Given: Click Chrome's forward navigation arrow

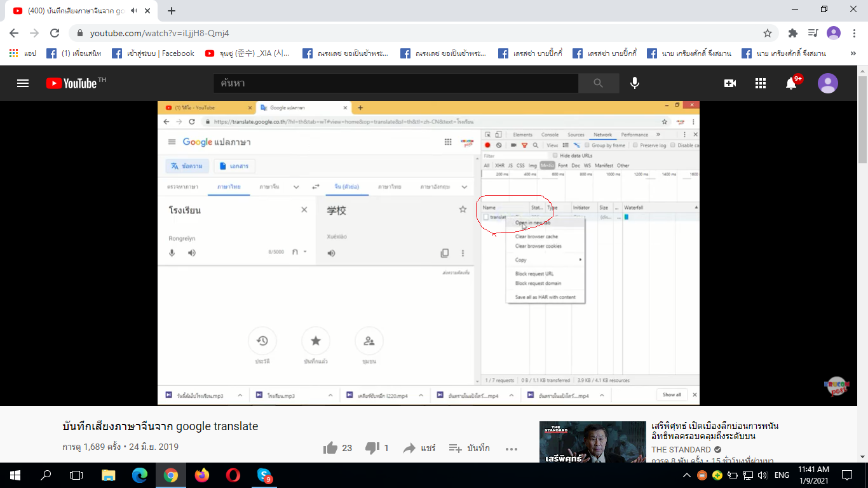Looking at the screenshot, I should (x=34, y=33).
